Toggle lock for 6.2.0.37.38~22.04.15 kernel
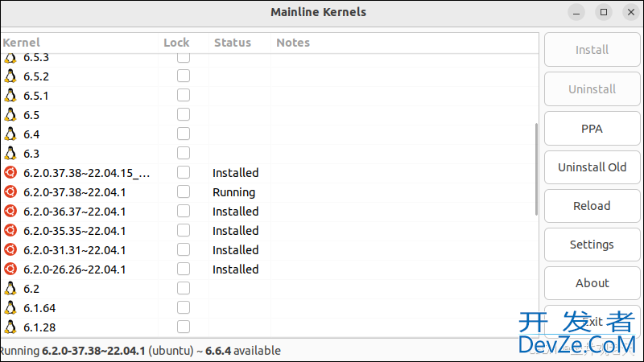The height and width of the screenshot is (362, 644). coord(184,172)
